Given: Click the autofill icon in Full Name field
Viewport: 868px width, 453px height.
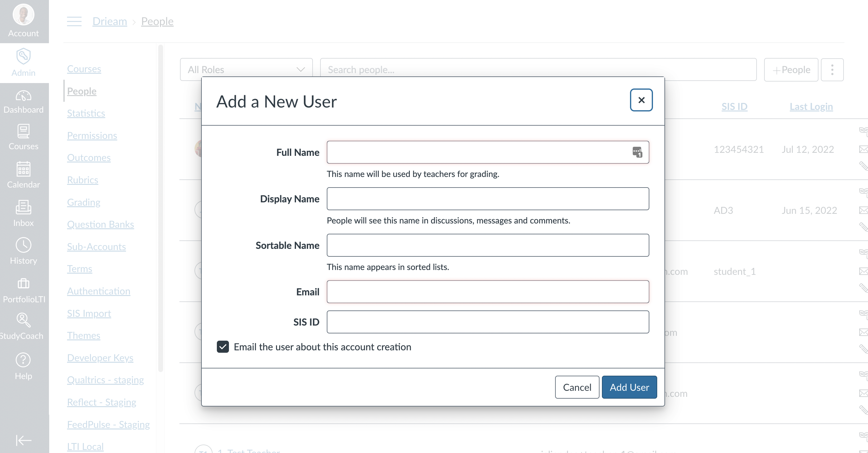Looking at the screenshot, I should [x=637, y=152].
